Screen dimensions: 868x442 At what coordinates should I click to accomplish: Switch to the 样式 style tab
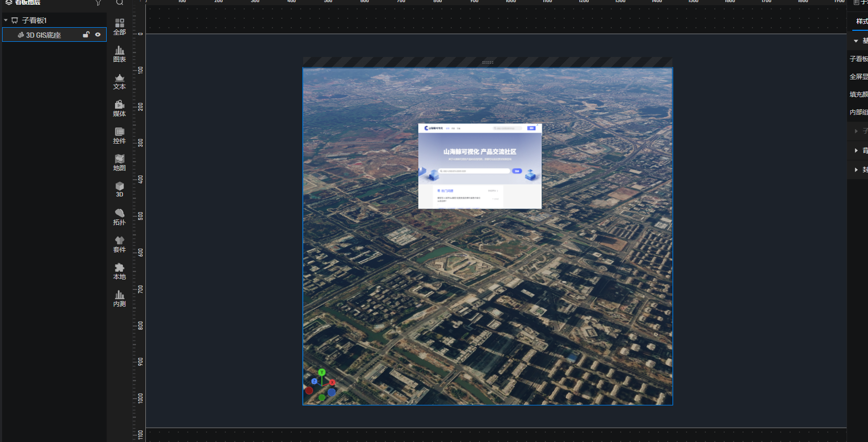coord(861,21)
